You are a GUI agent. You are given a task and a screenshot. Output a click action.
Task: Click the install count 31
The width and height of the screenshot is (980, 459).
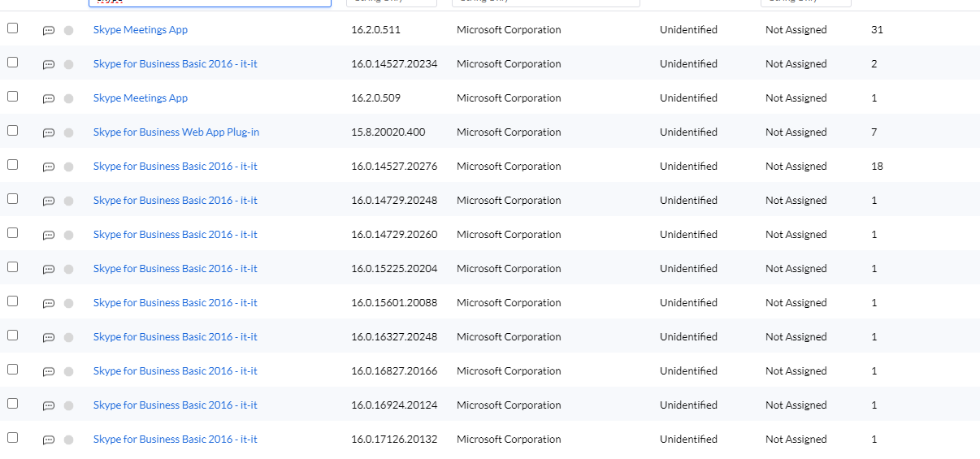(877, 30)
